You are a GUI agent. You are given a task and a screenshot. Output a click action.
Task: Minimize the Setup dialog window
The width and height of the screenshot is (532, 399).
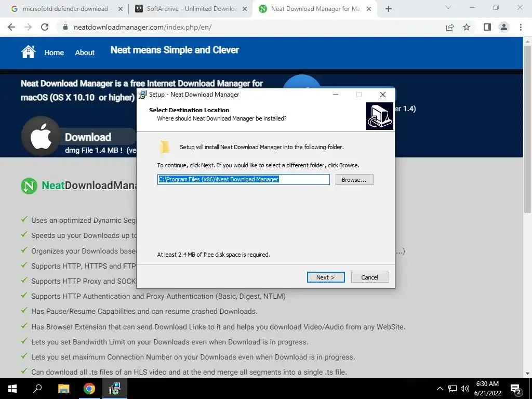click(336, 95)
